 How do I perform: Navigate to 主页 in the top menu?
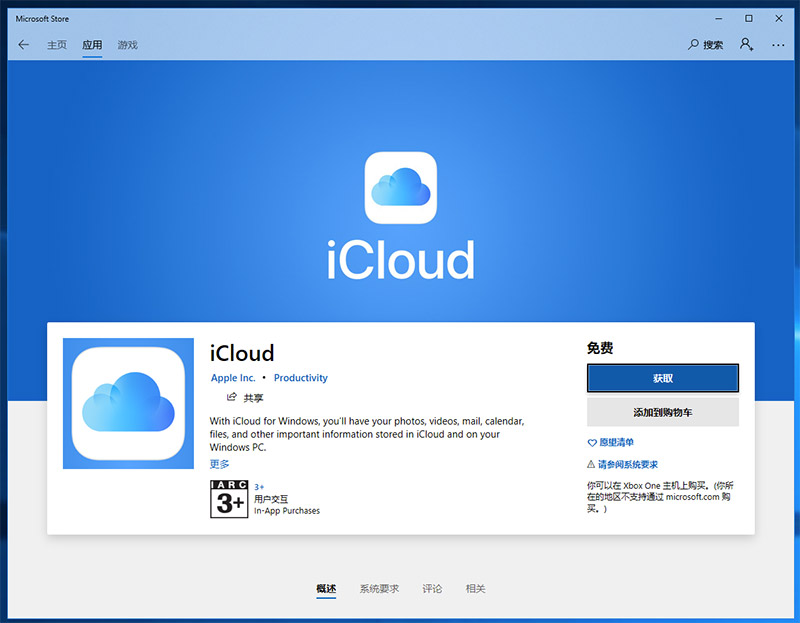(x=57, y=45)
